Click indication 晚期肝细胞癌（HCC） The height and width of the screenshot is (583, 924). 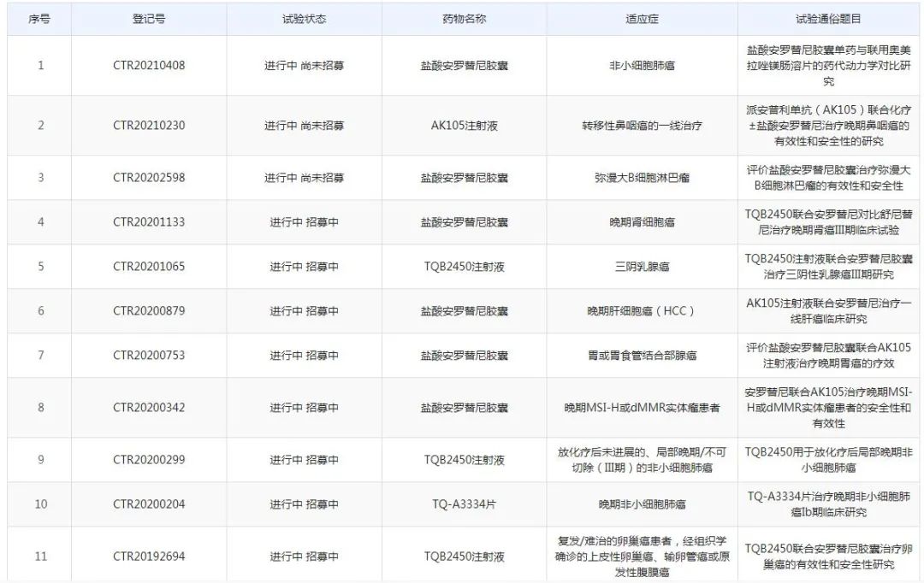pos(642,311)
